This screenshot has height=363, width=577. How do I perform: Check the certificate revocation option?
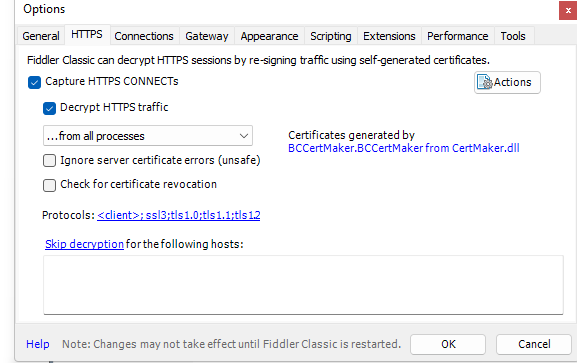pos(49,185)
